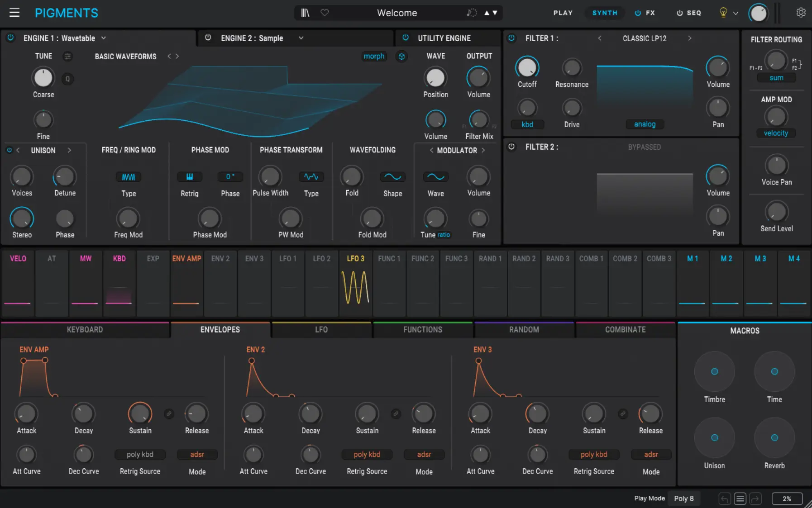Open the LFO panel tab
Screen dimensions: 812x508
pyautogui.click(x=321, y=330)
